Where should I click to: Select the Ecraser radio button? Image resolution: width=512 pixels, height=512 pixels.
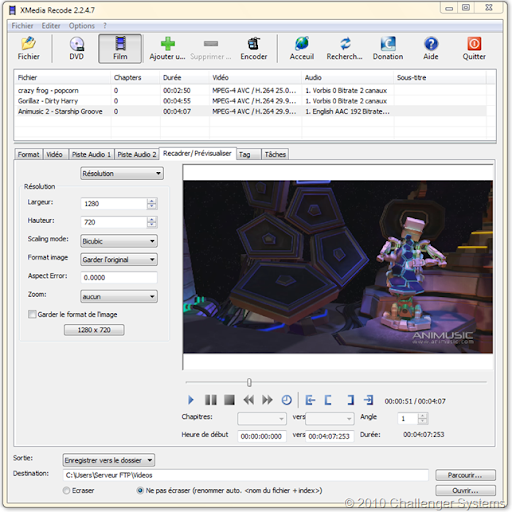pos(66,490)
